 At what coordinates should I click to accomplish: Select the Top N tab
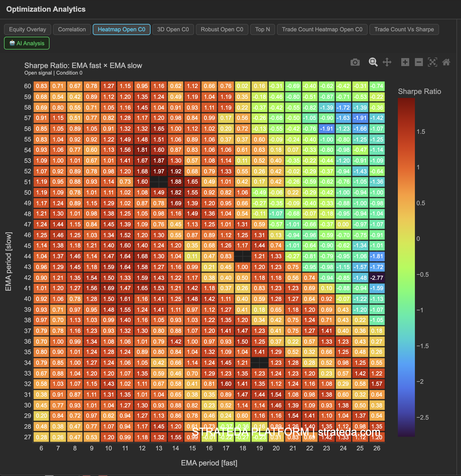pos(262,29)
